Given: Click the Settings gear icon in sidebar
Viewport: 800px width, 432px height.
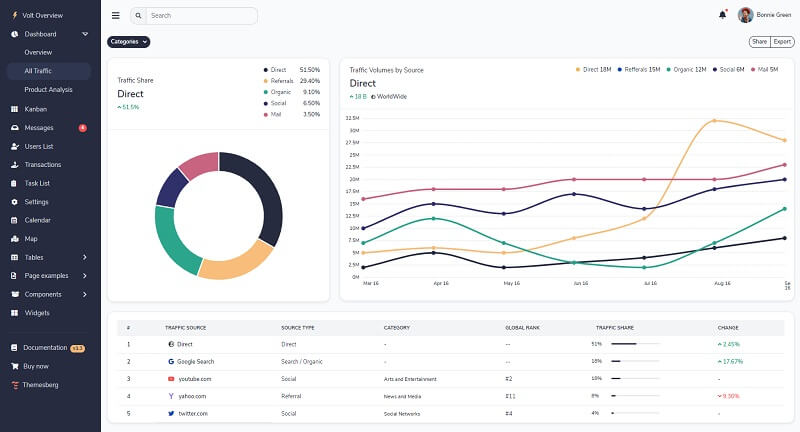Looking at the screenshot, I should coord(14,202).
